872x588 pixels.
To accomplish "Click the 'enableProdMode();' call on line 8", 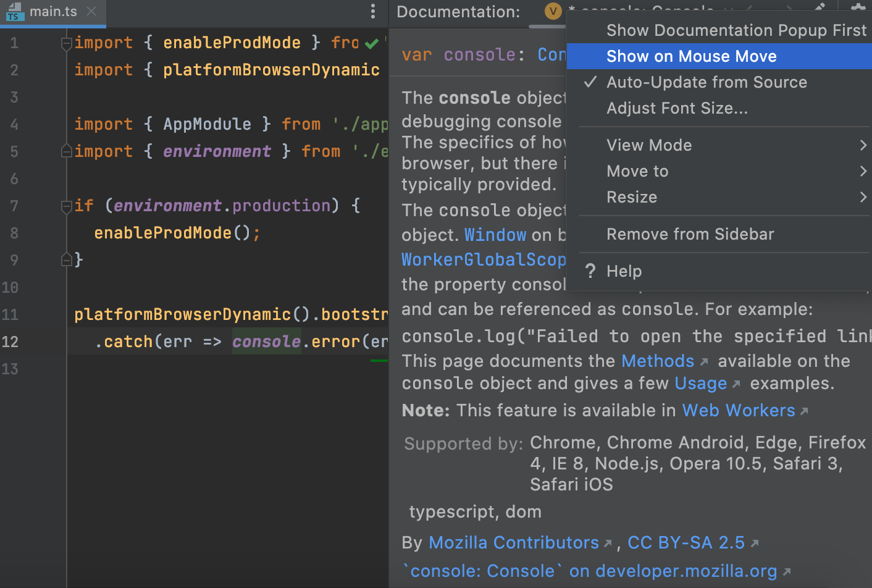I will coord(177,233).
